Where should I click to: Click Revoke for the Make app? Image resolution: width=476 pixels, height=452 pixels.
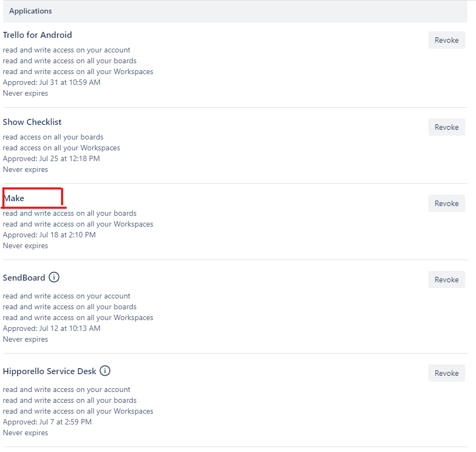tap(446, 203)
